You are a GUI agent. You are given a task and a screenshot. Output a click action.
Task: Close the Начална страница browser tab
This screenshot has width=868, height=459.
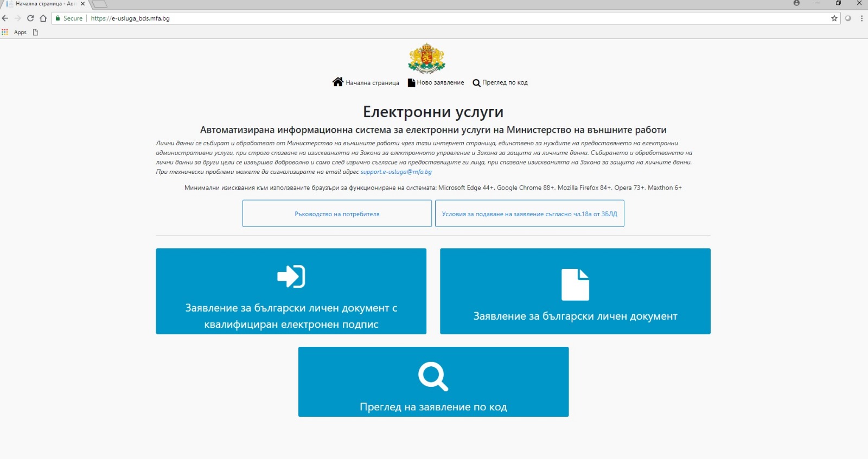[82, 4]
